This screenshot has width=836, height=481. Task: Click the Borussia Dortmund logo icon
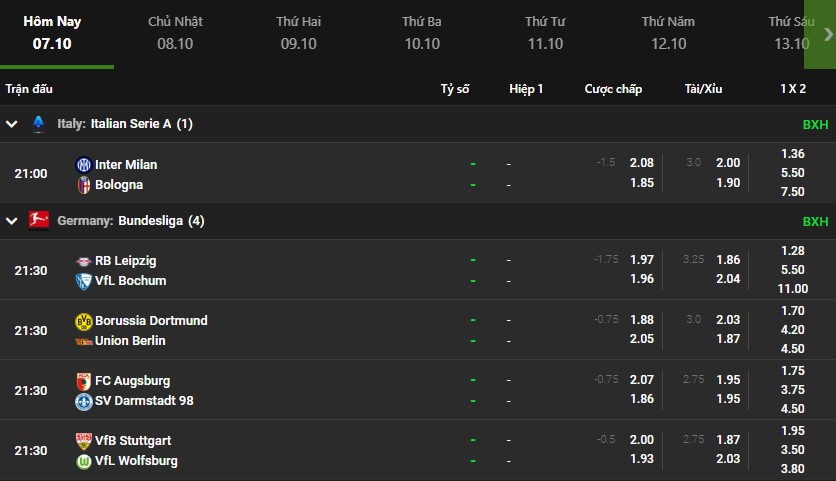tap(83, 321)
